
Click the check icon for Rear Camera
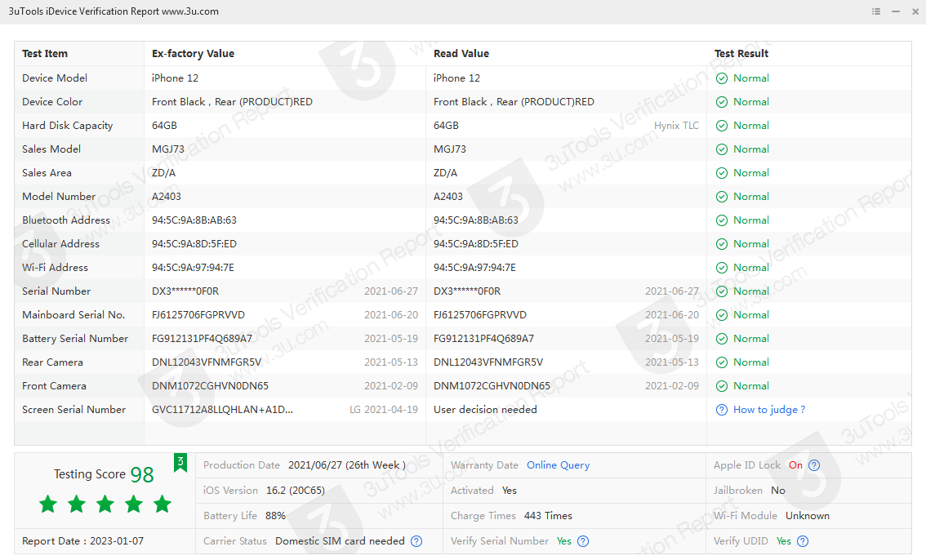[722, 362]
